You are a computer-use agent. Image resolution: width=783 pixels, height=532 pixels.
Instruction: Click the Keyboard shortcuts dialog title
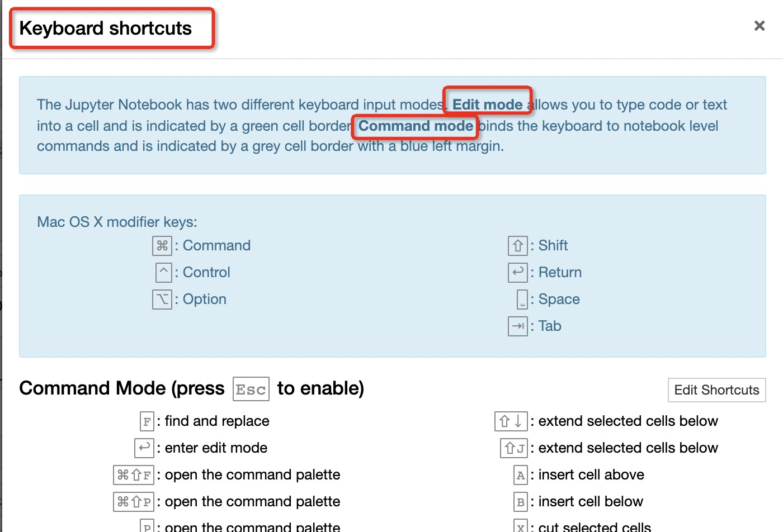[106, 28]
